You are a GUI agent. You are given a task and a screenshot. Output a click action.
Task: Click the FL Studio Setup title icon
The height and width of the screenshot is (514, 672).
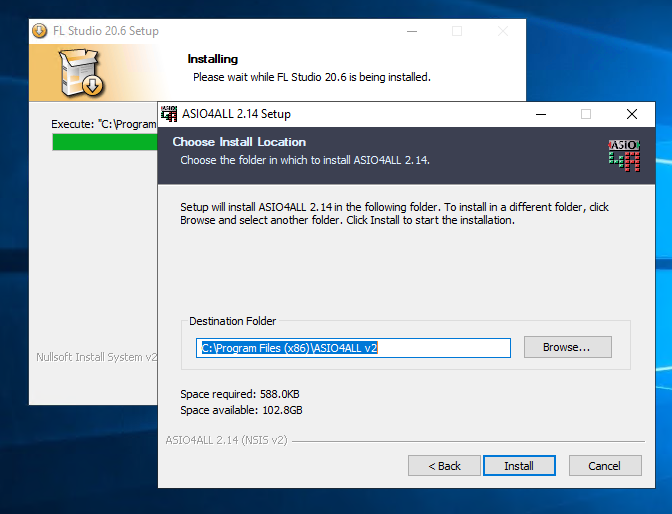pos(40,31)
